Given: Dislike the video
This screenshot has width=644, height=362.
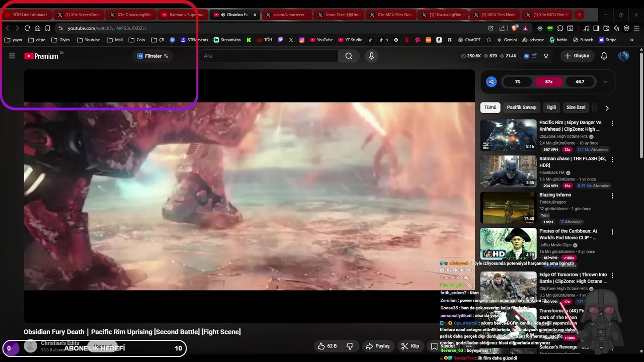Looking at the screenshot, I should coord(350,346).
